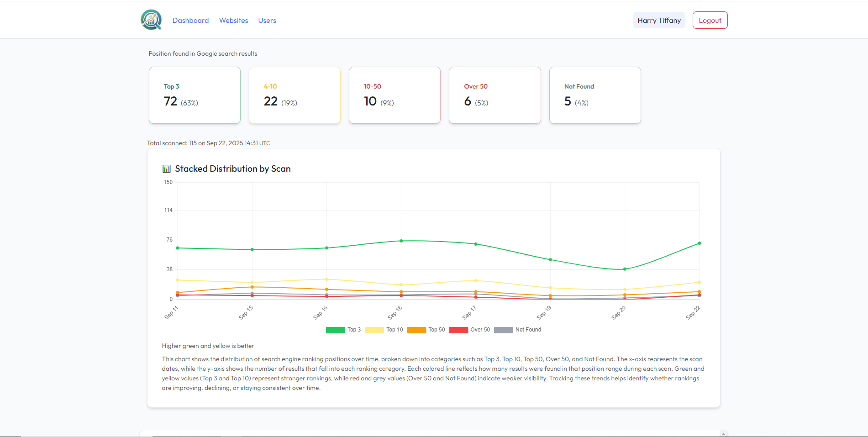Click the green Top 3 legend color swatch

pyautogui.click(x=335, y=329)
